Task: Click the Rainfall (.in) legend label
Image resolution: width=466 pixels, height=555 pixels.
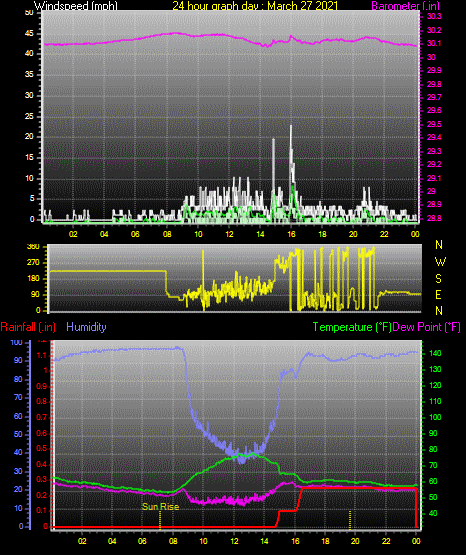Action: tap(28, 327)
